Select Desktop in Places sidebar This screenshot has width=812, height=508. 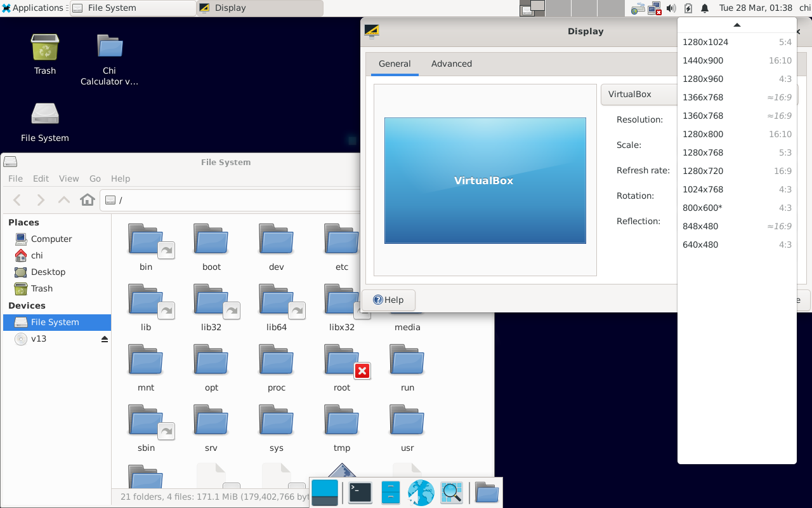coord(48,272)
